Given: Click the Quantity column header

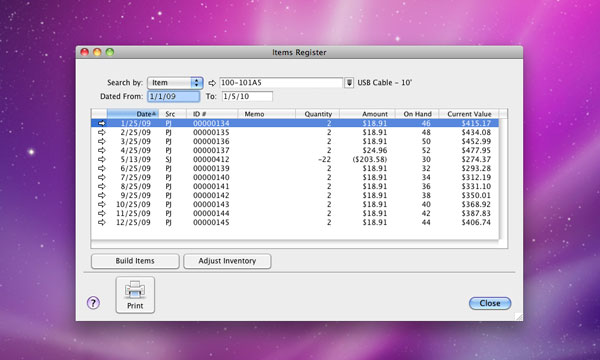Looking at the screenshot, I should click(x=317, y=114).
